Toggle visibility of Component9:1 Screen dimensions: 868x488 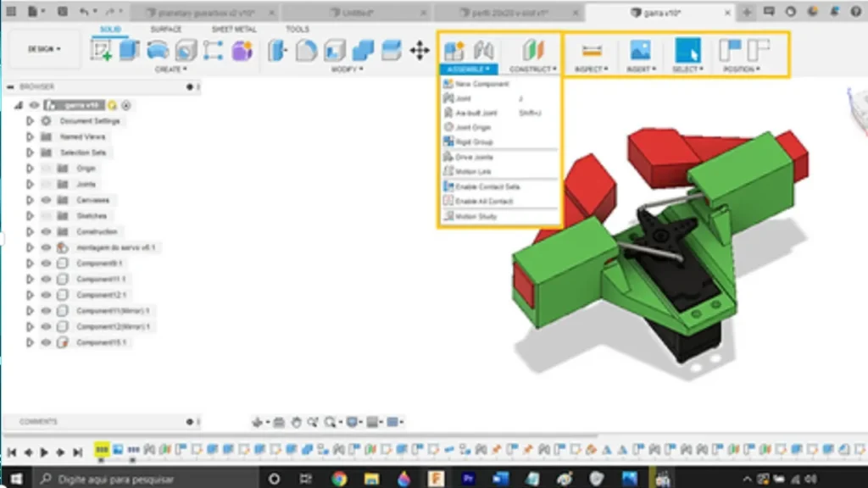pos(46,263)
